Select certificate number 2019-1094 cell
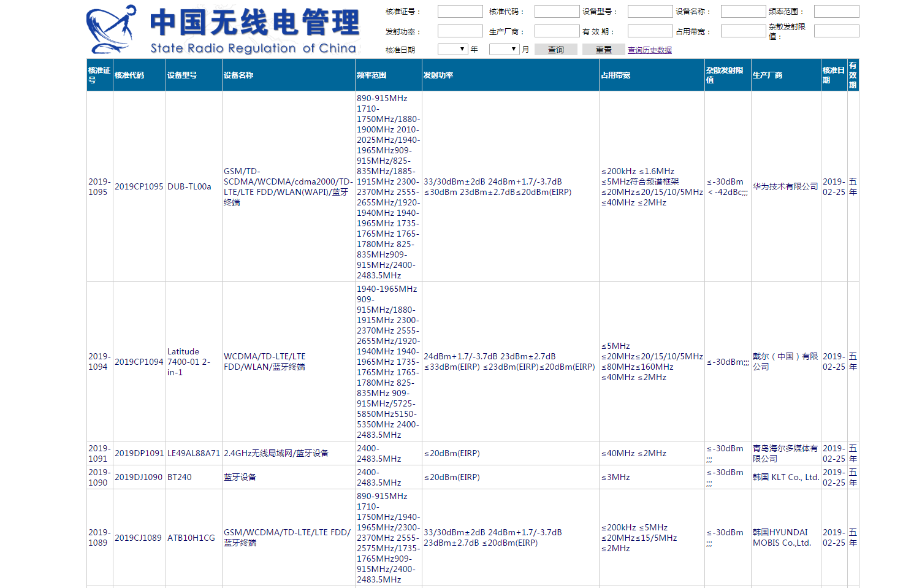 pos(100,362)
